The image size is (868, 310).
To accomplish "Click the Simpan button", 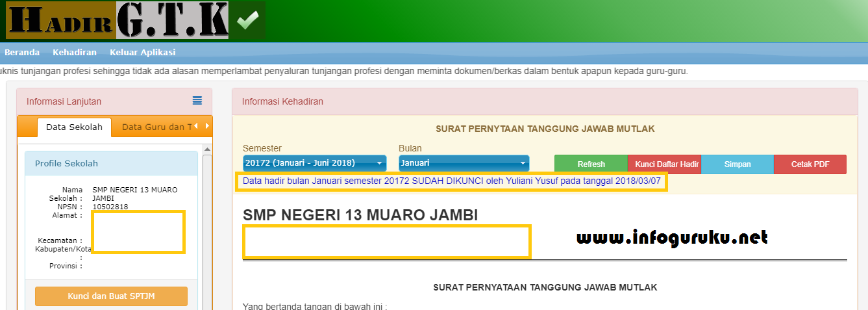I will click(738, 164).
